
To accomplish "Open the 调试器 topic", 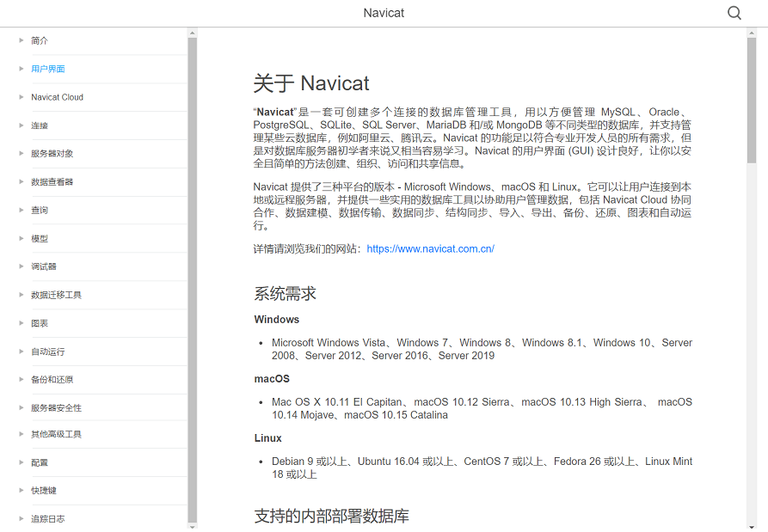I will [x=44, y=266].
